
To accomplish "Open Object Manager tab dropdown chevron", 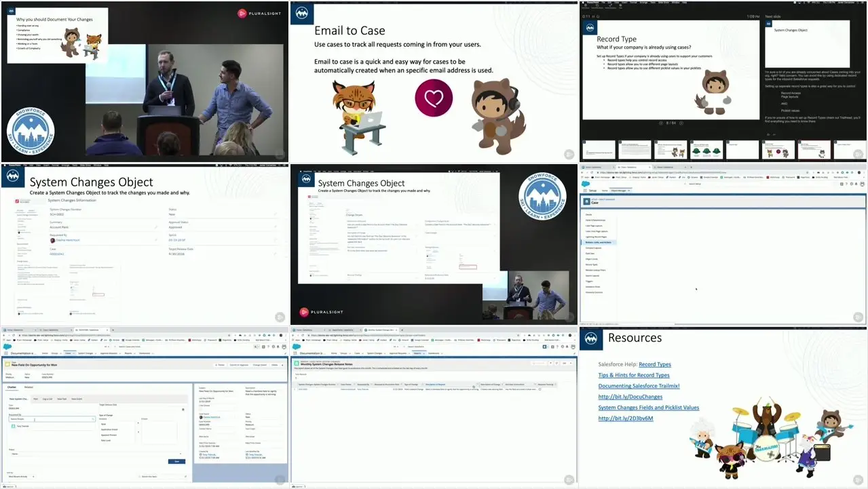I will pos(628,191).
